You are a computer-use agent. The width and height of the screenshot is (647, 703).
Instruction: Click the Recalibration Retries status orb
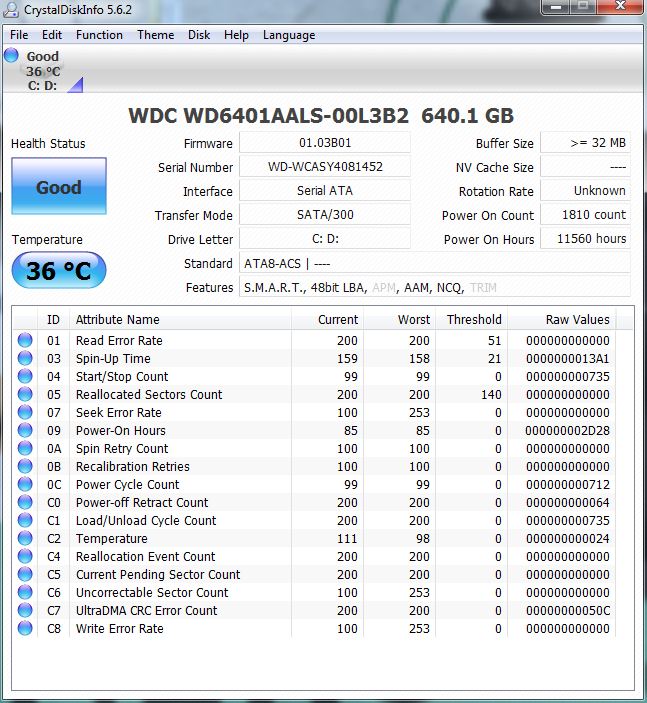pos(25,466)
